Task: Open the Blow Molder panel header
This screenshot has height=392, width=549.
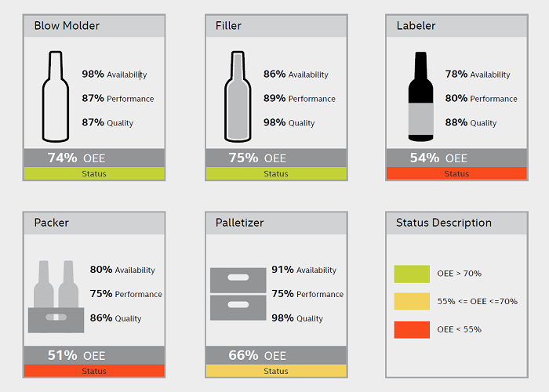Action: [94, 26]
